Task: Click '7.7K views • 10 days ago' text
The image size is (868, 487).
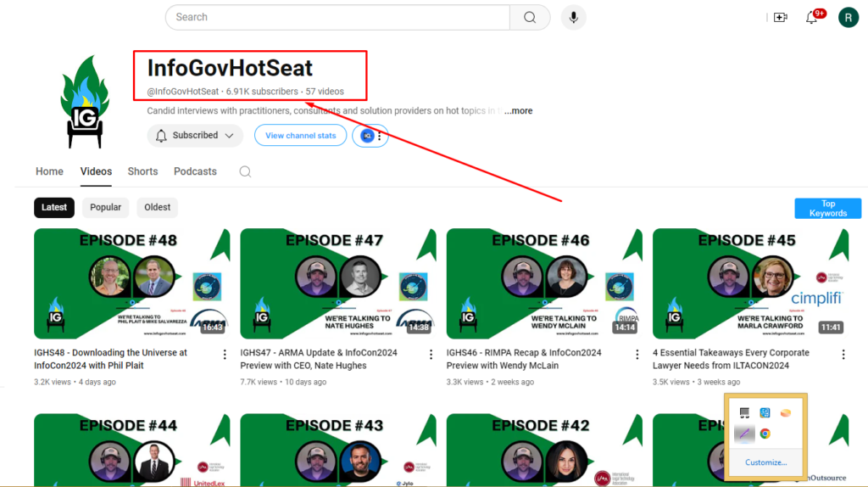Action: [283, 382]
